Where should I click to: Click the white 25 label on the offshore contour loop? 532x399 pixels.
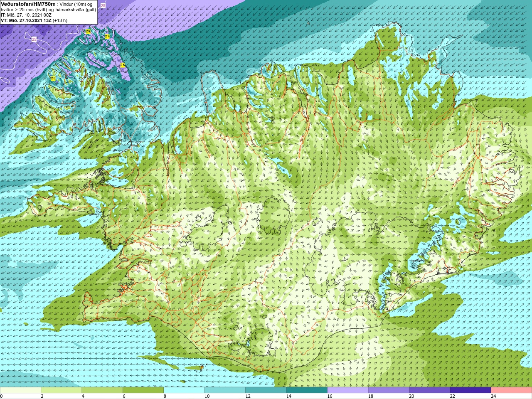34,39
